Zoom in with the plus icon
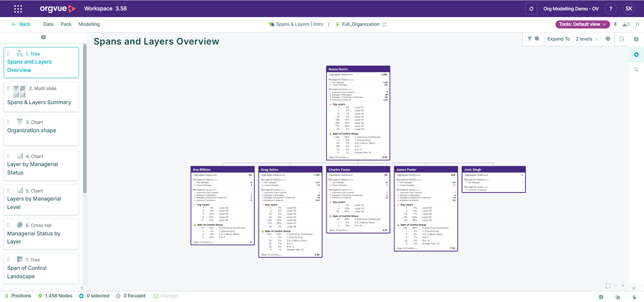Image resolution: width=644 pixels, height=302 pixels. (x=623, y=286)
